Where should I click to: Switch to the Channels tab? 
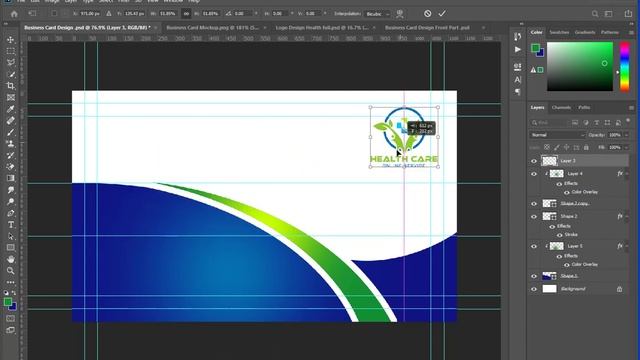(561, 108)
